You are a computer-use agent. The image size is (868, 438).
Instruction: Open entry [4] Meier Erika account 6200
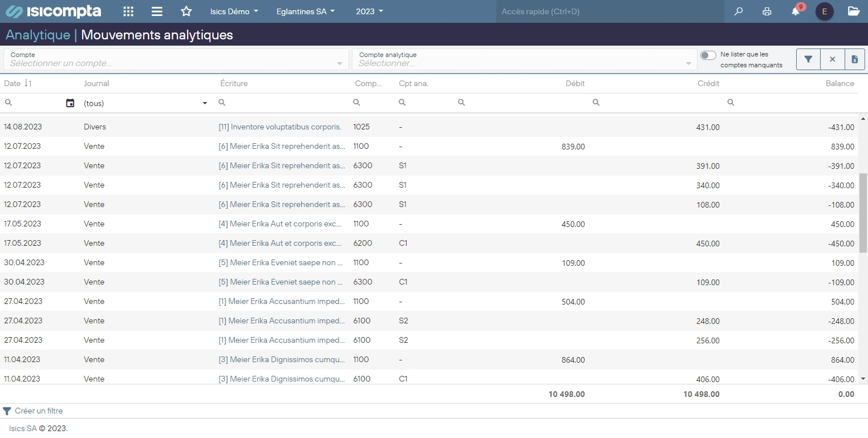(280, 244)
